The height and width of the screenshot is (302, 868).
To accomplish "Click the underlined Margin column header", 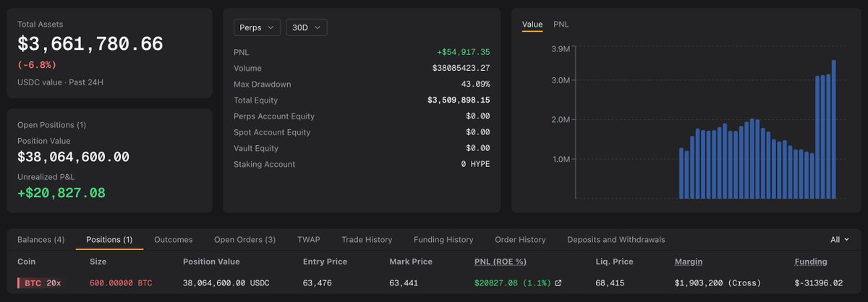I will tap(689, 262).
